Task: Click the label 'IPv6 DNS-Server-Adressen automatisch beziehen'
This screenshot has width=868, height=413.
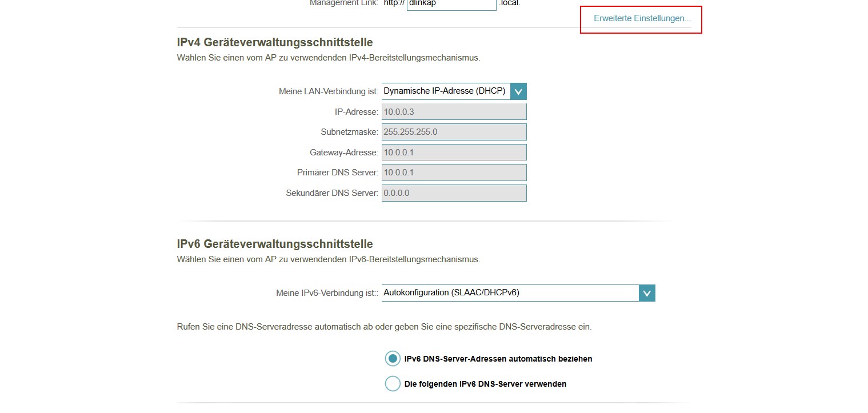Action: click(498, 359)
